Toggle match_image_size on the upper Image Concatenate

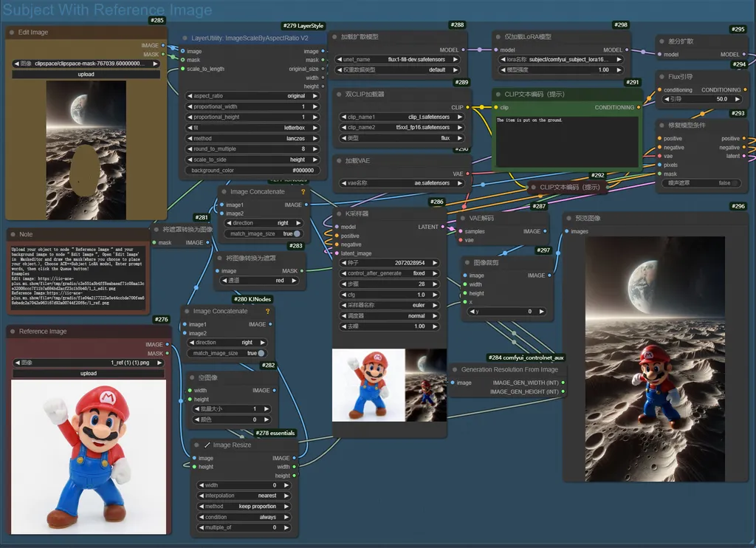tap(298, 234)
